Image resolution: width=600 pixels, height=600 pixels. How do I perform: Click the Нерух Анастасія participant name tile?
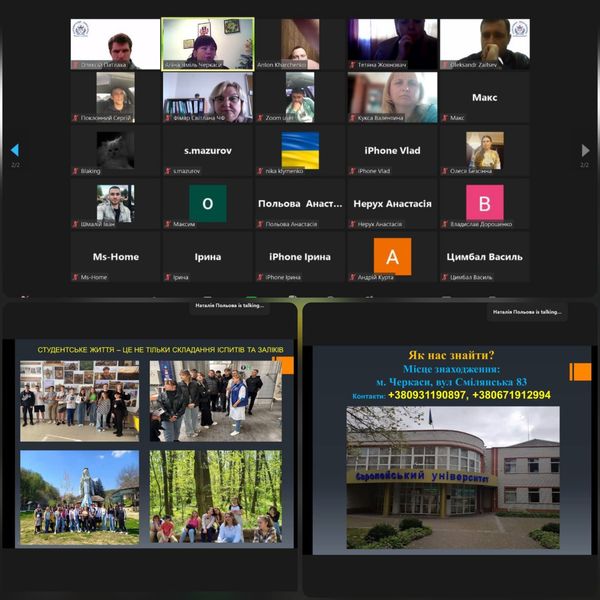(392, 203)
